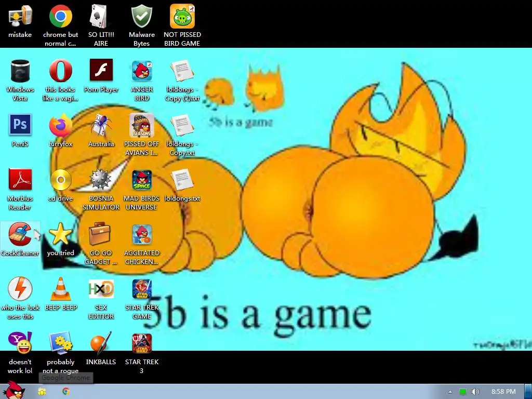
Task: Open the 'ANGER BIRD' game icon
Action: click(x=142, y=71)
